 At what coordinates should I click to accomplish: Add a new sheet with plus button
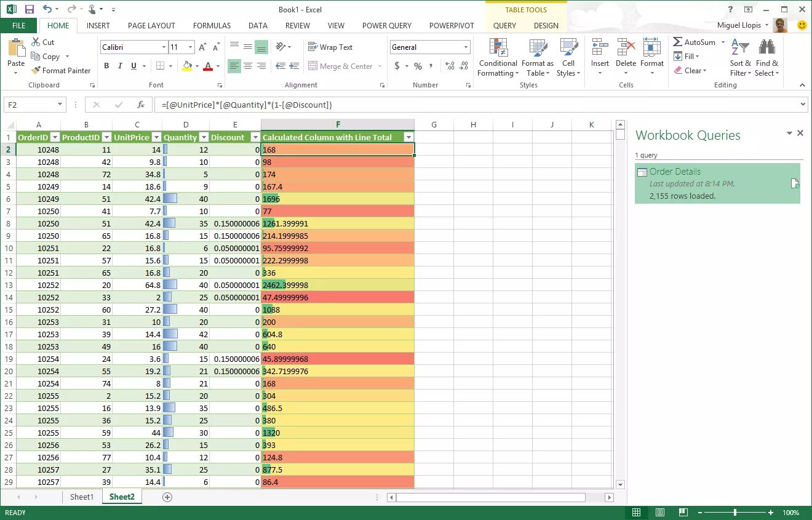[167, 497]
